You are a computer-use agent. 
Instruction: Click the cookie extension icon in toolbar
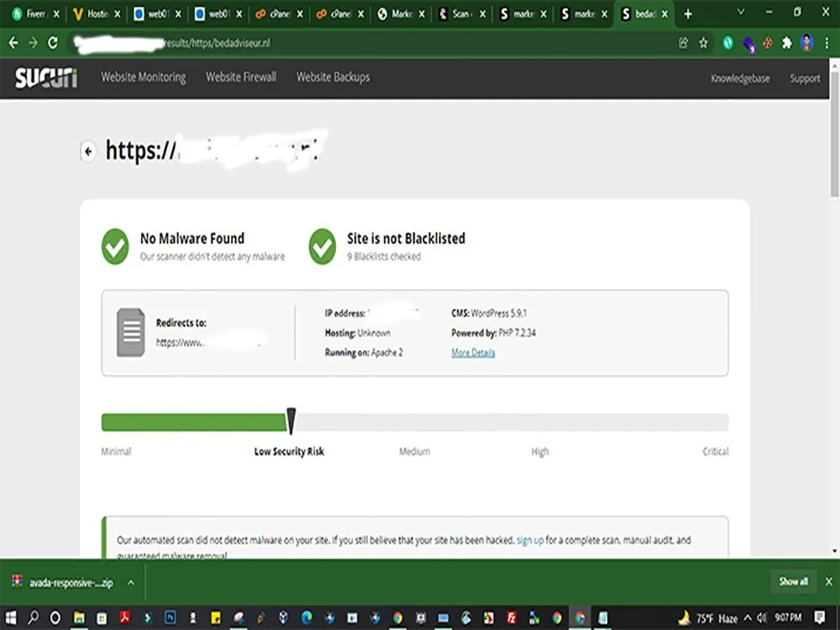768,43
